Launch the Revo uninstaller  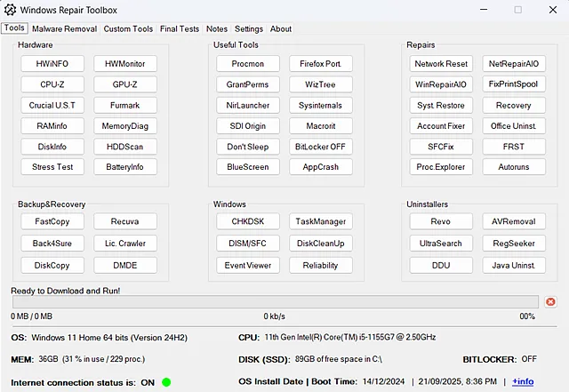[441, 221]
